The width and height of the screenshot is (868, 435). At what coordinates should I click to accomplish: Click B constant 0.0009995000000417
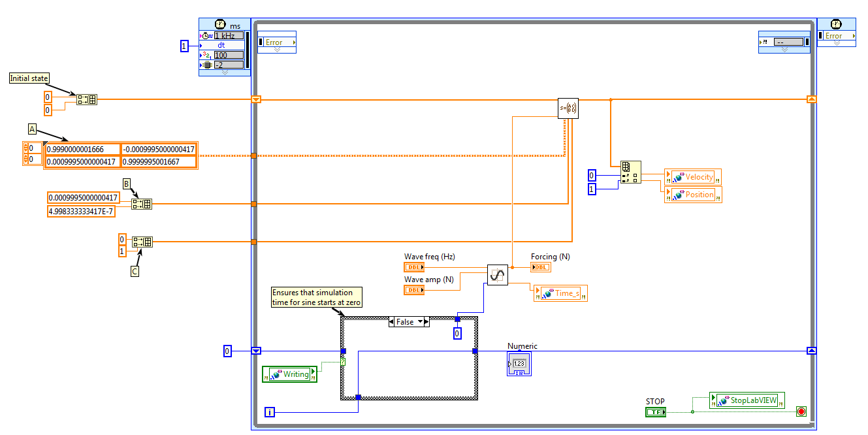(83, 198)
